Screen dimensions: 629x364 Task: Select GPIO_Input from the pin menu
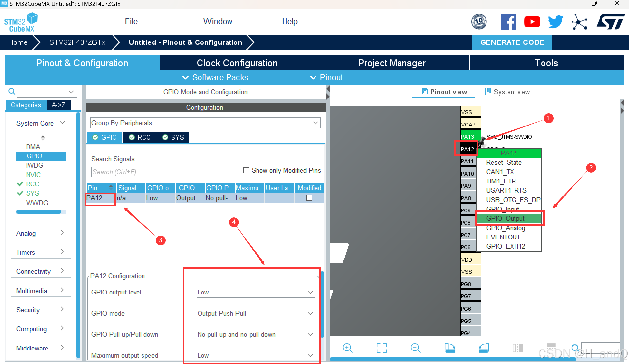coord(503,209)
